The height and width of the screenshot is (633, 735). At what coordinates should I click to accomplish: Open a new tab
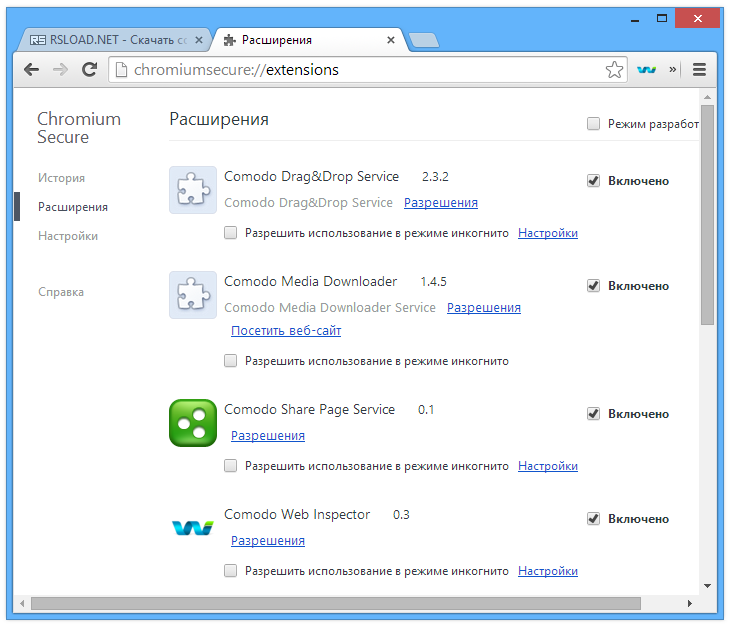click(424, 41)
